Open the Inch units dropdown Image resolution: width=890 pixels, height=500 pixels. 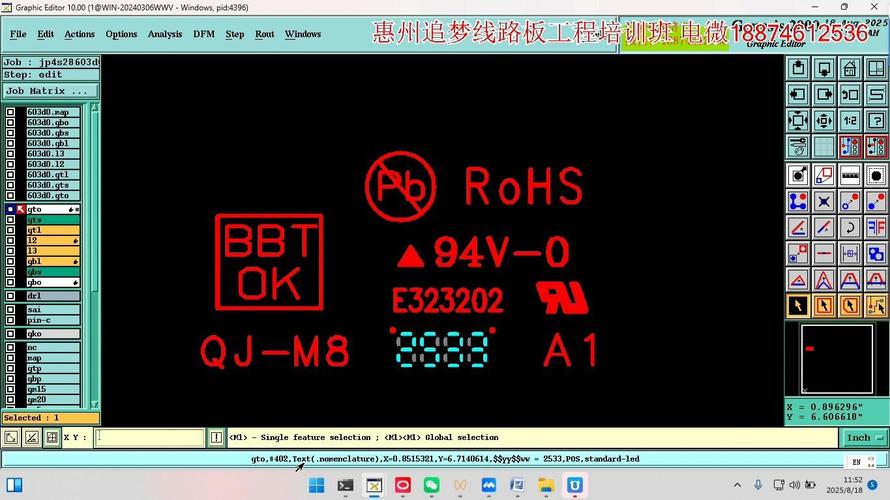(865, 438)
